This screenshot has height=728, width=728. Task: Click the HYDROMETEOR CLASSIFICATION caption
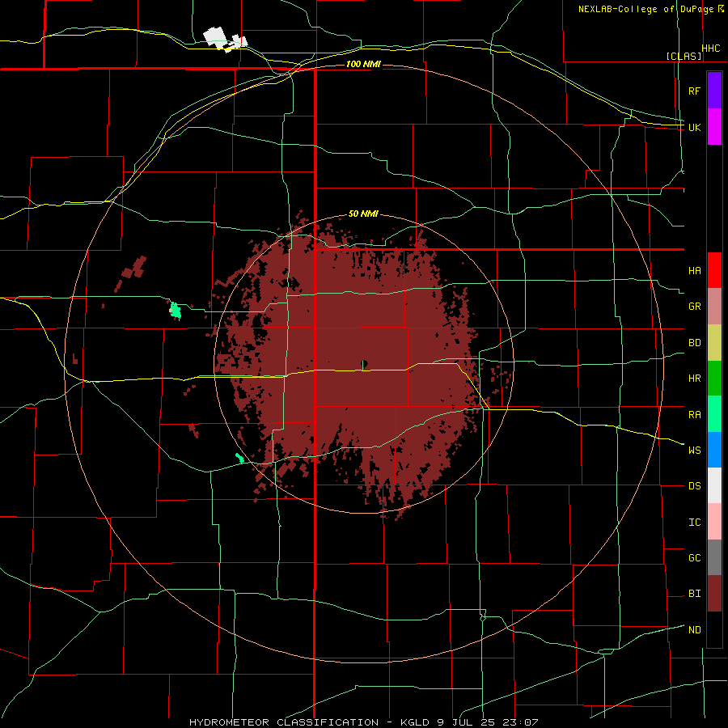tap(284, 722)
